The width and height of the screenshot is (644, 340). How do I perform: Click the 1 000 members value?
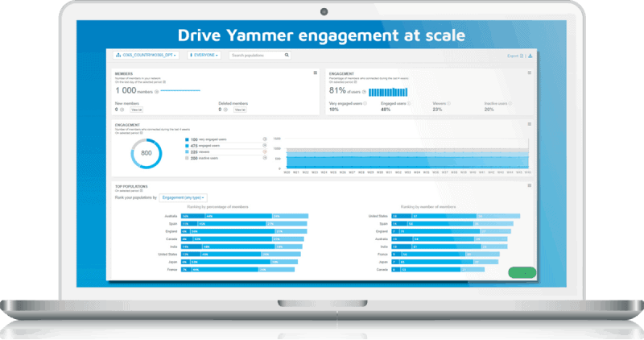tap(134, 91)
